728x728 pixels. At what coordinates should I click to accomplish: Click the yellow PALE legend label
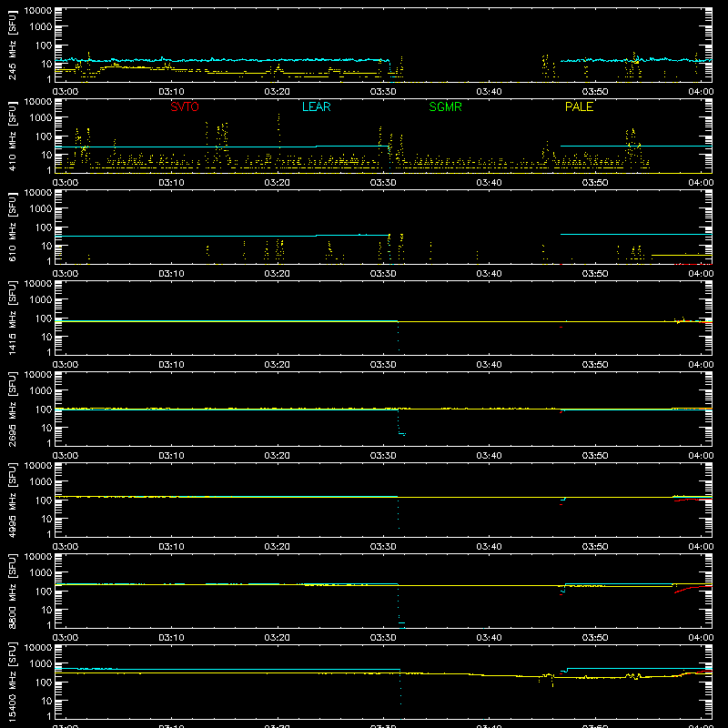pyautogui.click(x=579, y=106)
